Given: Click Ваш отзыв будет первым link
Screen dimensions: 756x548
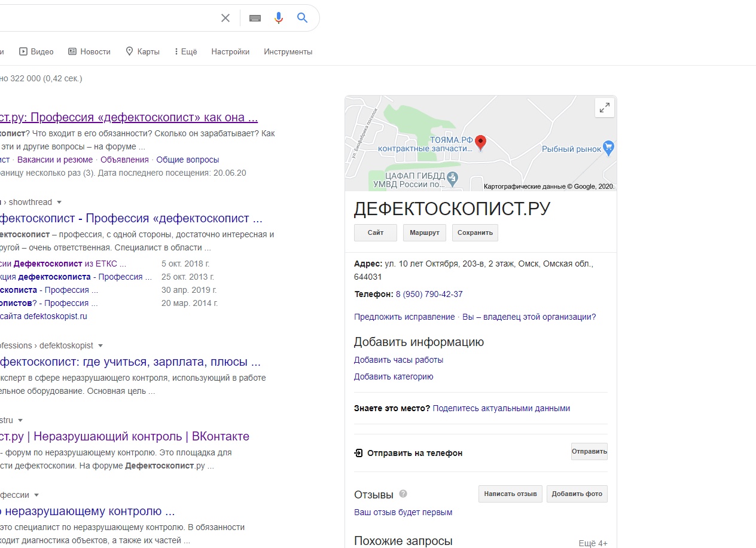Looking at the screenshot, I should point(403,512).
